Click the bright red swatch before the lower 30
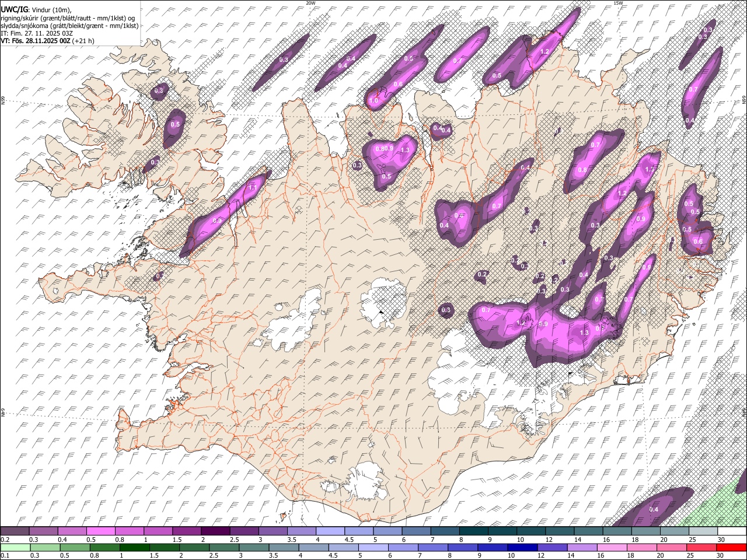The height and width of the screenshot is (560, 747). pyautogui.click(x=731, y=548)
